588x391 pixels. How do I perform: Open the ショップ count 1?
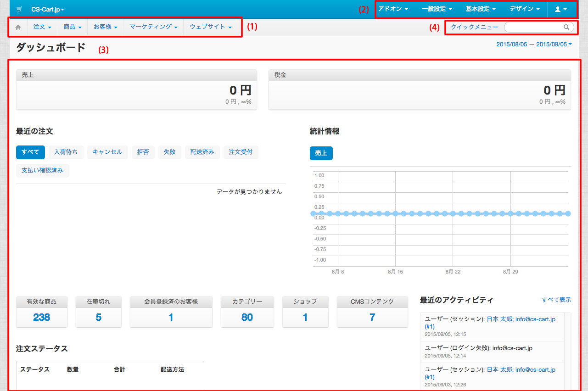click(305, 317)
